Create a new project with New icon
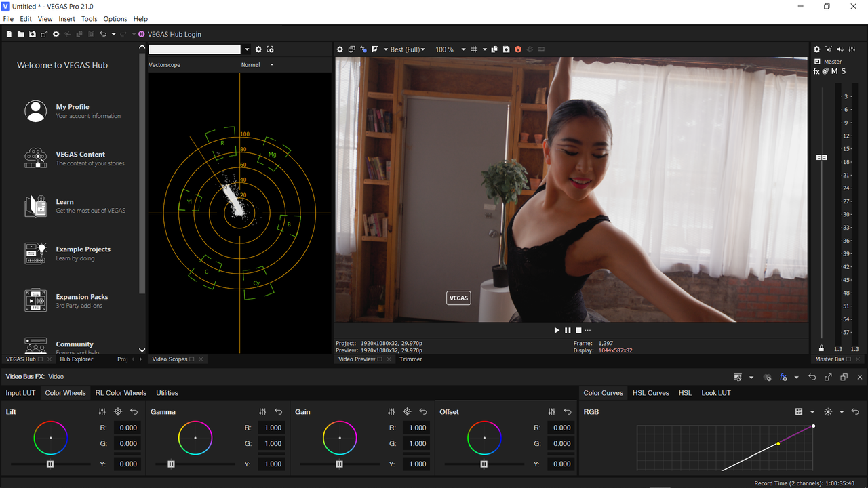 (9, 34)
